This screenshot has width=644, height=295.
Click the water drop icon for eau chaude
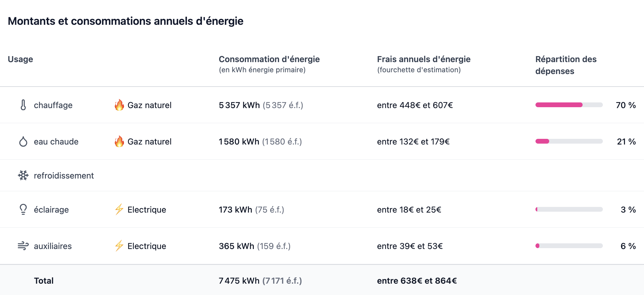click(23, 142)
